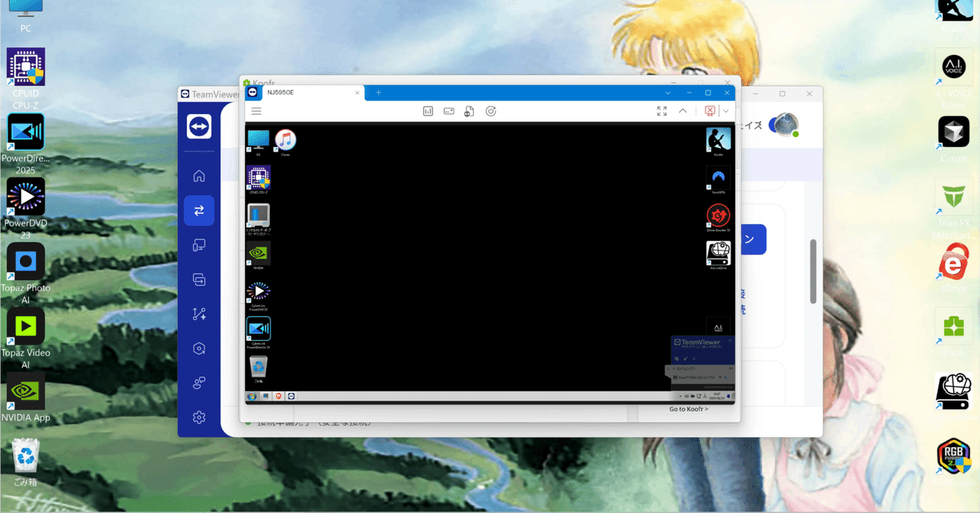This screenshot has height=513, width=980.
Task: Open the dropdown arrow in the title bar
Action: click(668, 93)
